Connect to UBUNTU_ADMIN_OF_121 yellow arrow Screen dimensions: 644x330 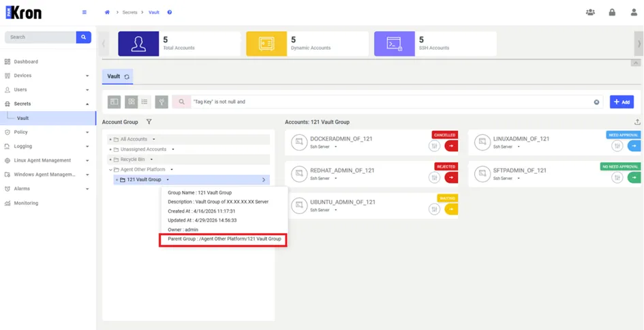pyautogui.click(x=451, y=209)
